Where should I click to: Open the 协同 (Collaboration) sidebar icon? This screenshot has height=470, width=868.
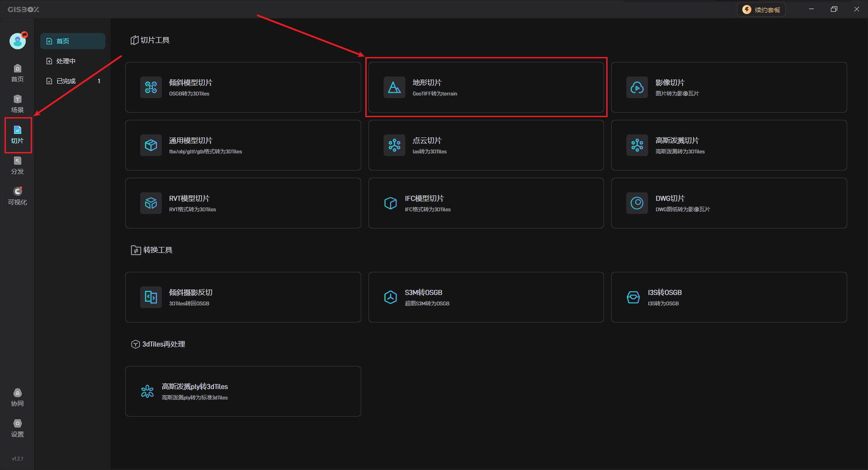coord(18,397)
